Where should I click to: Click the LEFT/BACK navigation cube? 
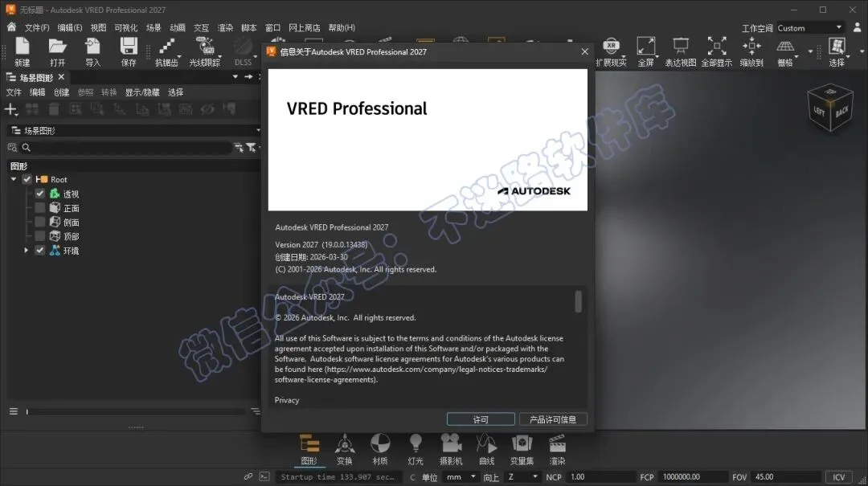click(x=829, y=108)
